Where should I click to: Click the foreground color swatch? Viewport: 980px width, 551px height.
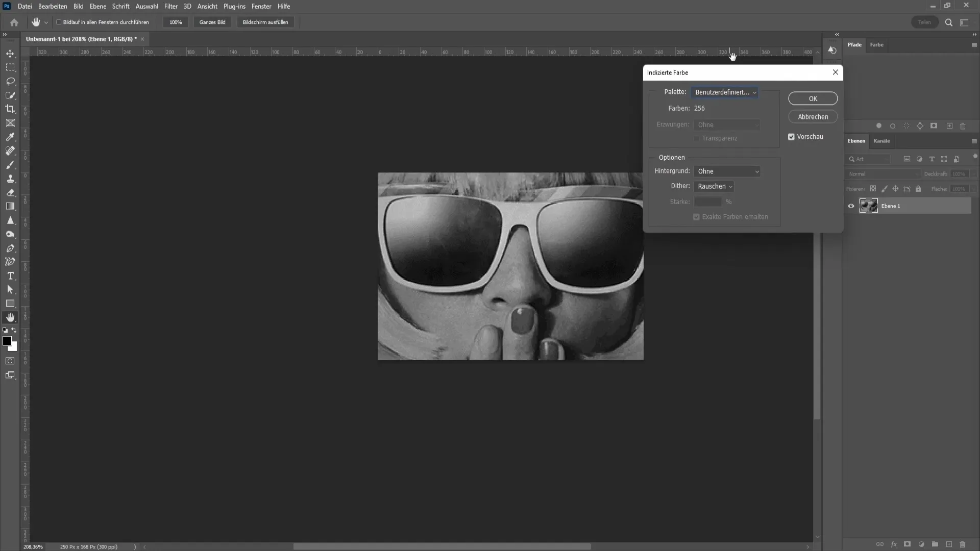tap(7, 341)
